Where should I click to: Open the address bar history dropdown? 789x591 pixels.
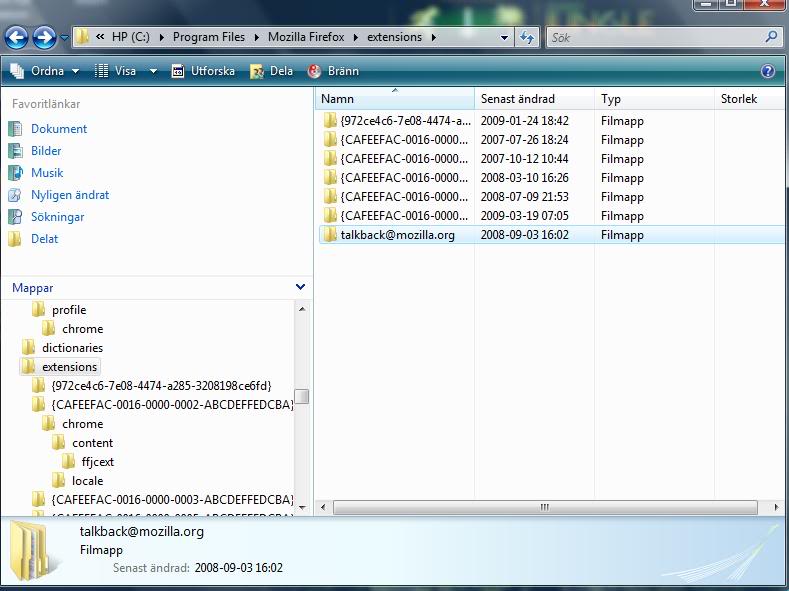[504, 37]
